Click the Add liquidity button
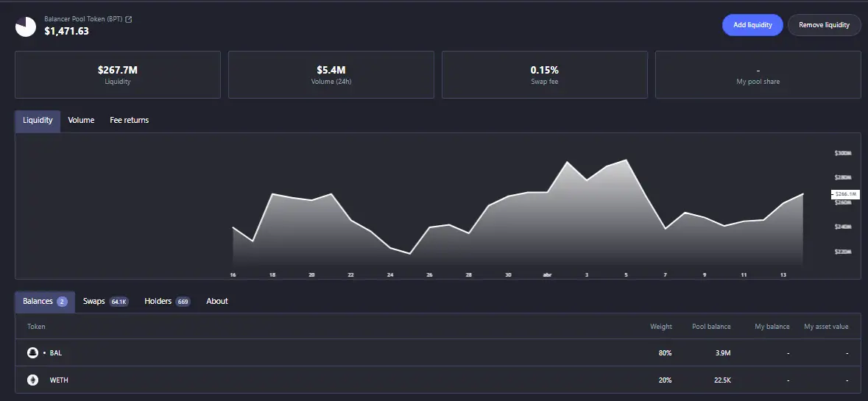 pos(752,25)
